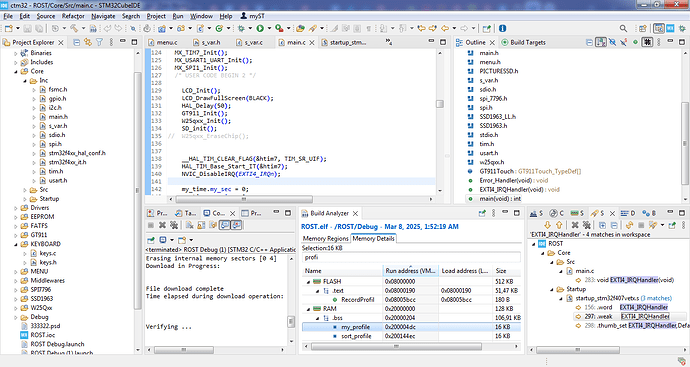Image resolution: width=690 pixels, height=367 pixels.
Task: Click the Previous Match up arrow in Search view
Action: (x=559, y=225)
